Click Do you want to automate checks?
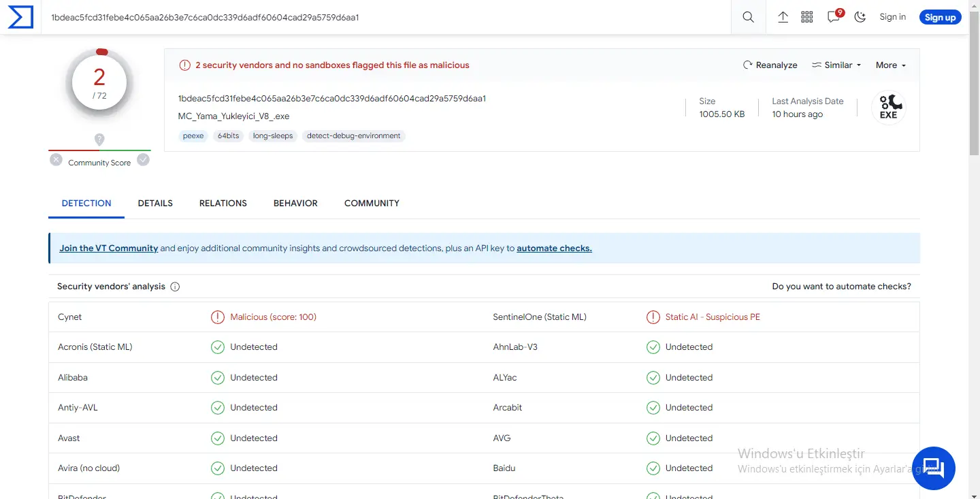980x499 pixels. click(x=842, y=287)
